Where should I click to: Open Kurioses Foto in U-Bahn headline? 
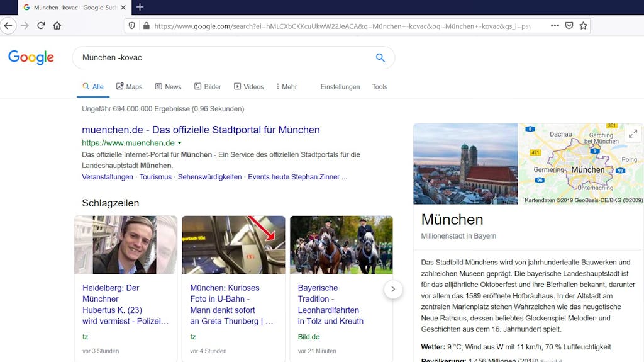[231, 305]
